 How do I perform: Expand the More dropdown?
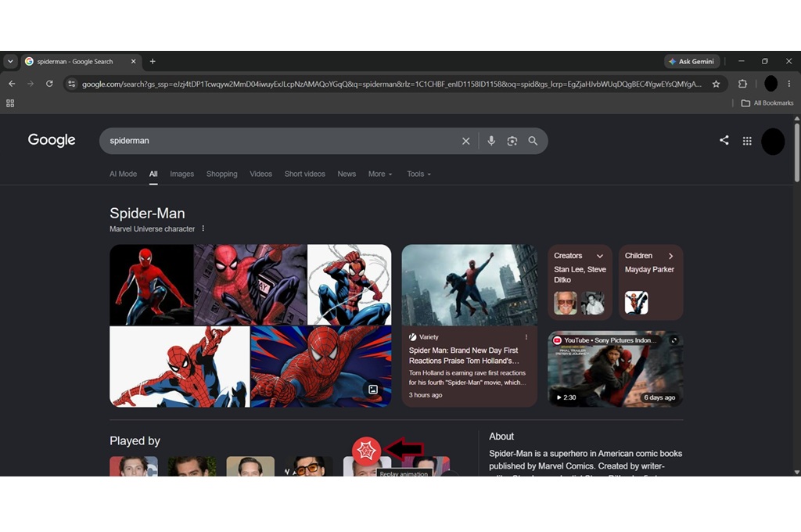point(380,174)
